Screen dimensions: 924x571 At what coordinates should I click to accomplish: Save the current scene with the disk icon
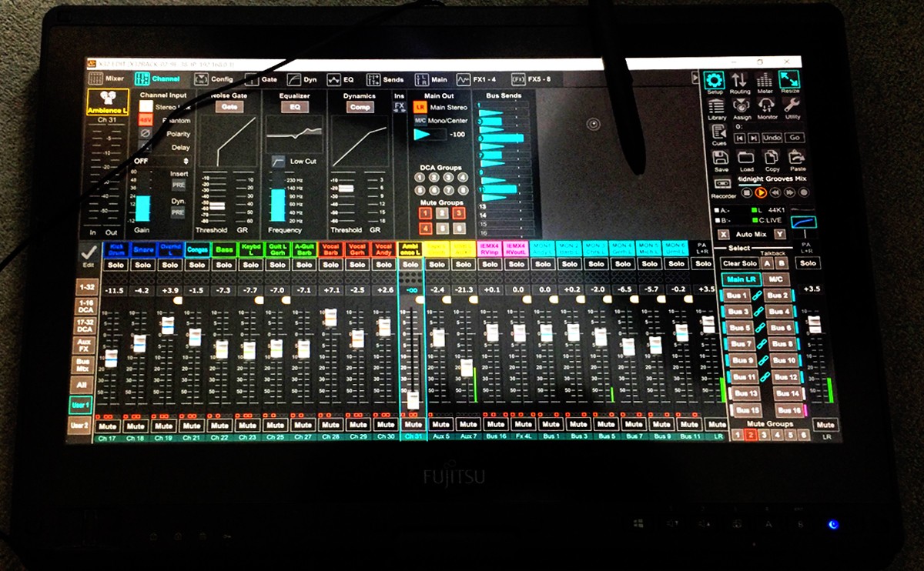720,159
